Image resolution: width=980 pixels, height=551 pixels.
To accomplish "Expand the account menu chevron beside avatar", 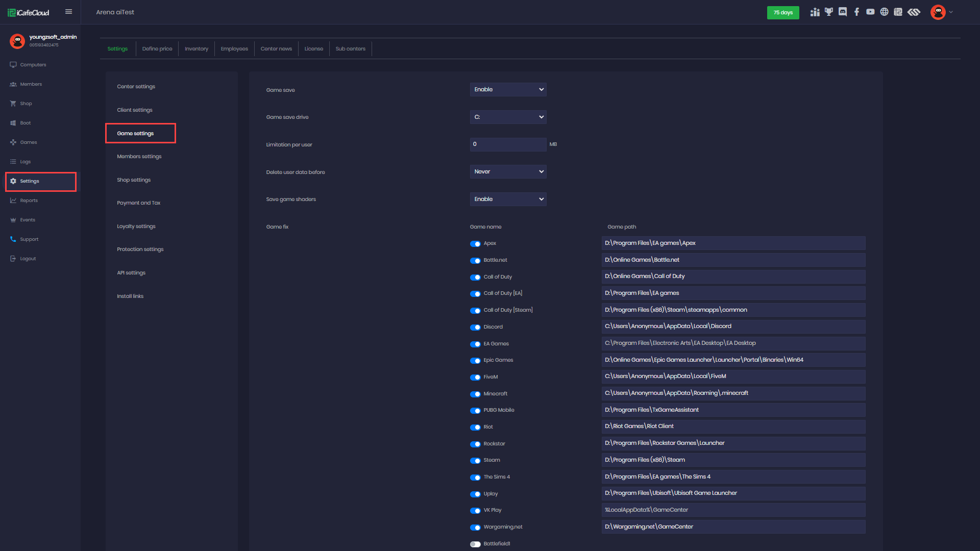I will point(951,12).
